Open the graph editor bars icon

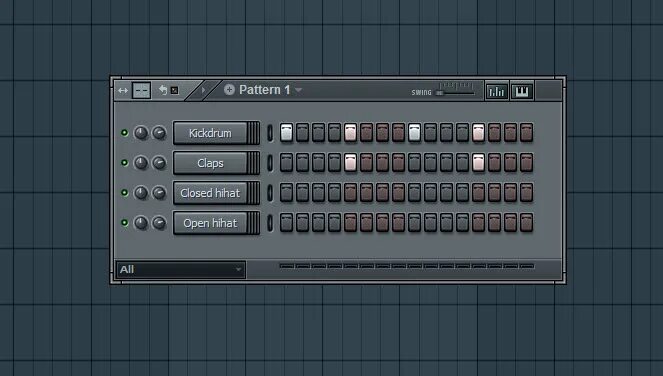point(496,91)
